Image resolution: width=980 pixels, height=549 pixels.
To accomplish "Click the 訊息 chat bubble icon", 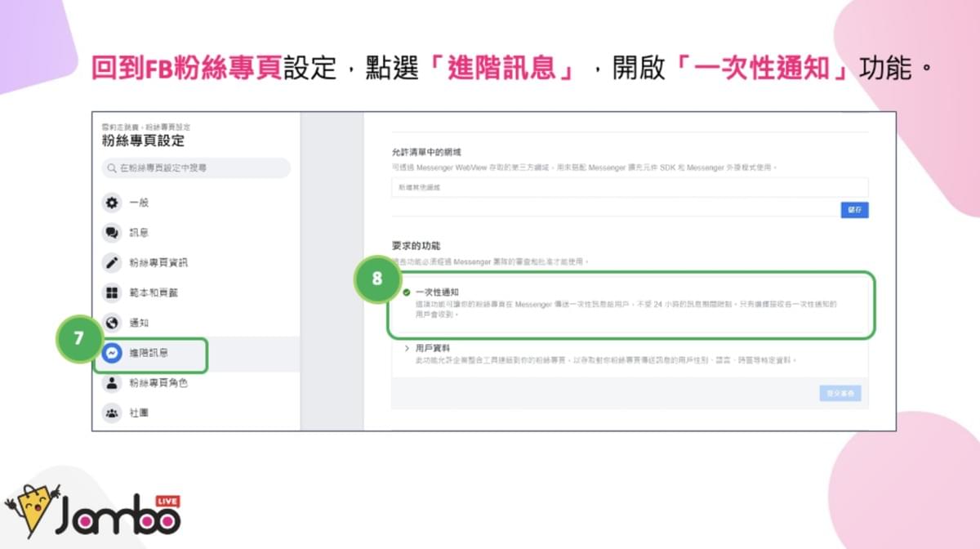I will 112,233.
